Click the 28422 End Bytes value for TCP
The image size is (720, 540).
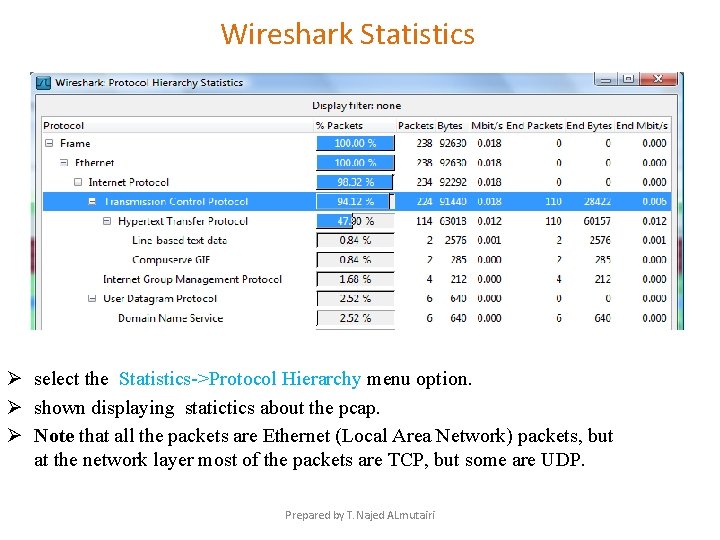click(x=597, y=202)
